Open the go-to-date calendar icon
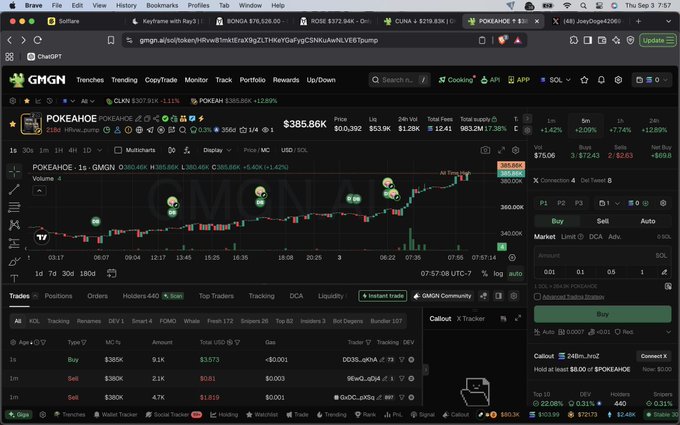Image resolution: width=680 pixels, height=425 pixels. (x=111, y=273)
